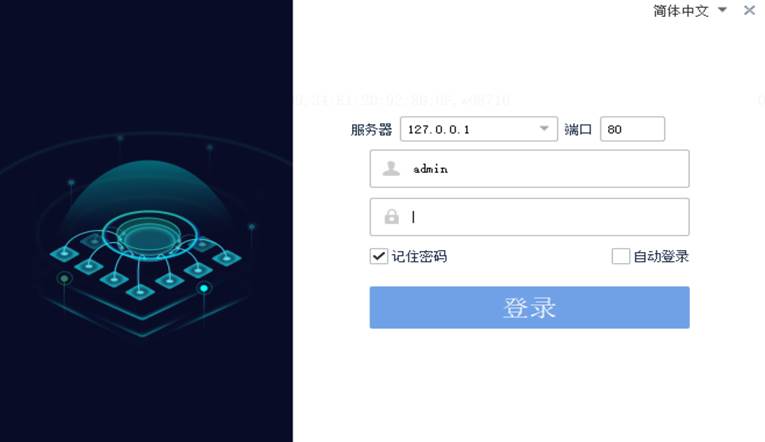Image resolution: width=765 pixels, height=442 pixels.
Task: Focus the empty password input field
Action: tap(529, 217)
